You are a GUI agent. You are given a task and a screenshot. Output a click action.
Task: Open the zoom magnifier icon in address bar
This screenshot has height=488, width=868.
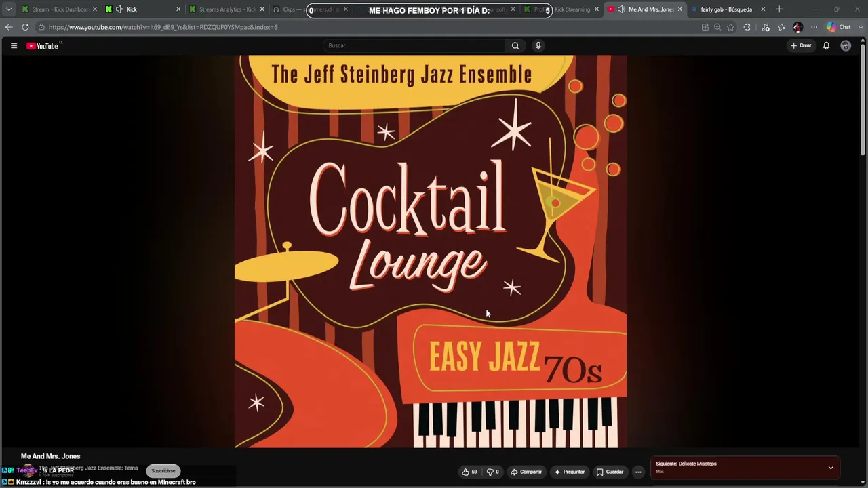717,27
